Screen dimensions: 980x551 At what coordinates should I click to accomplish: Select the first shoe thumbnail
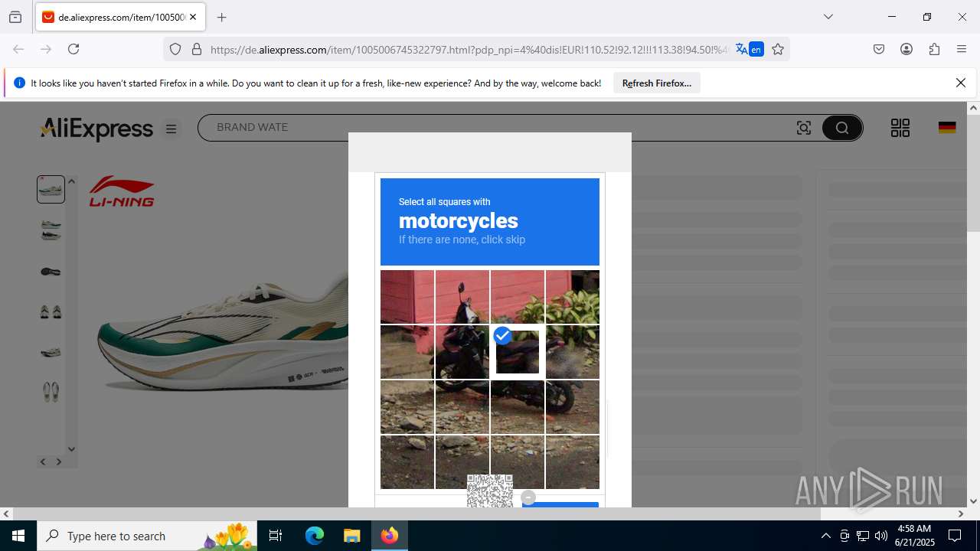51,189
